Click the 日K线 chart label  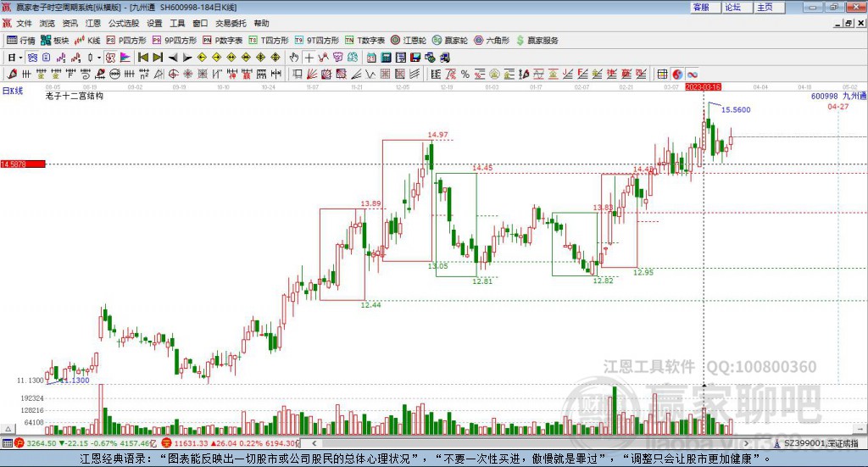pos(12,91)
